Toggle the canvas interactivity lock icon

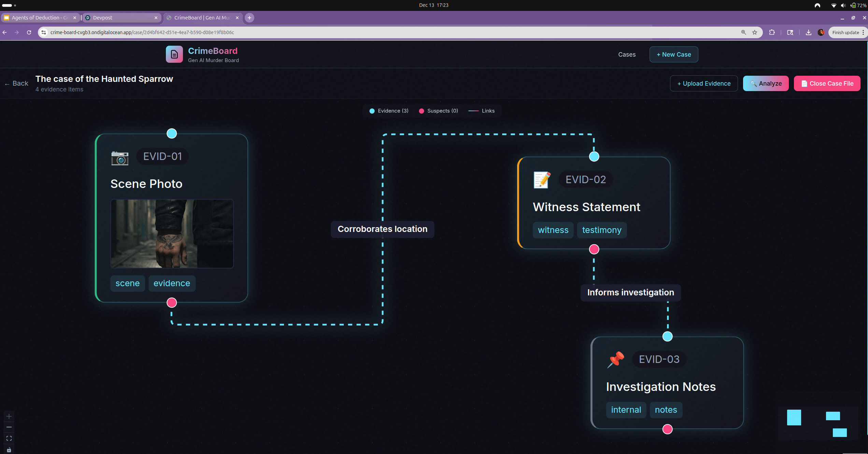pyautogui.click(x=9, y=450)
